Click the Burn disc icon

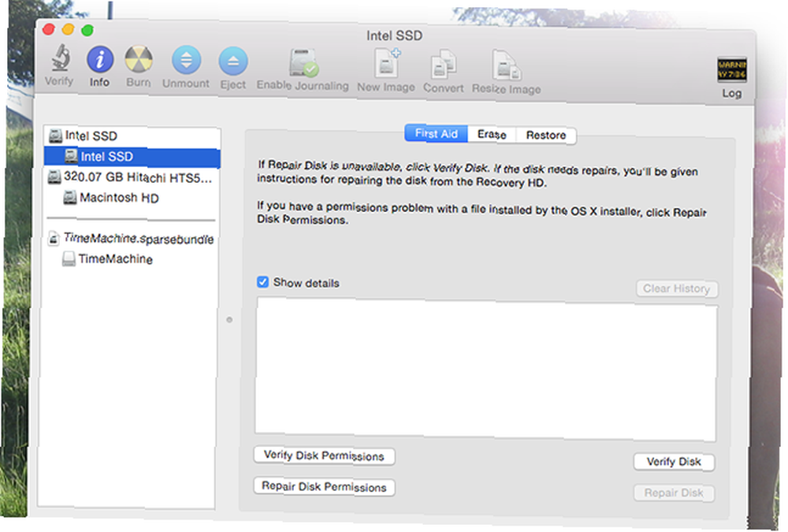pos(138,60)
